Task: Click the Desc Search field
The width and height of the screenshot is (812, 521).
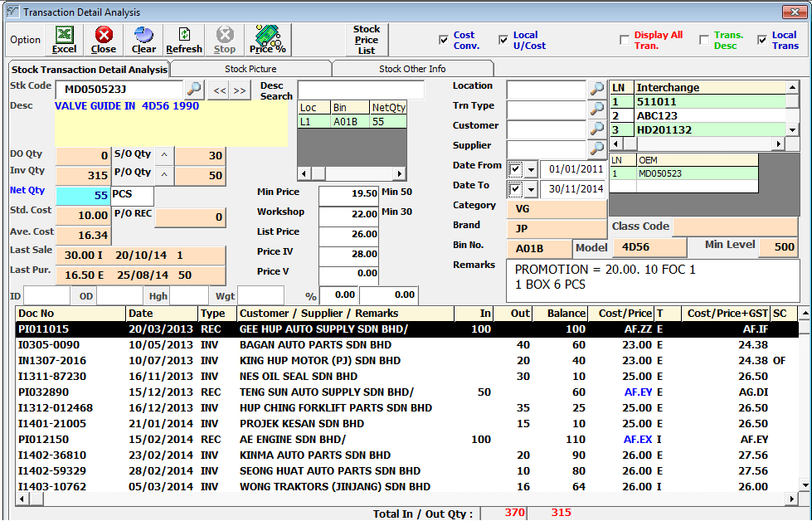Action: (361, 90)
